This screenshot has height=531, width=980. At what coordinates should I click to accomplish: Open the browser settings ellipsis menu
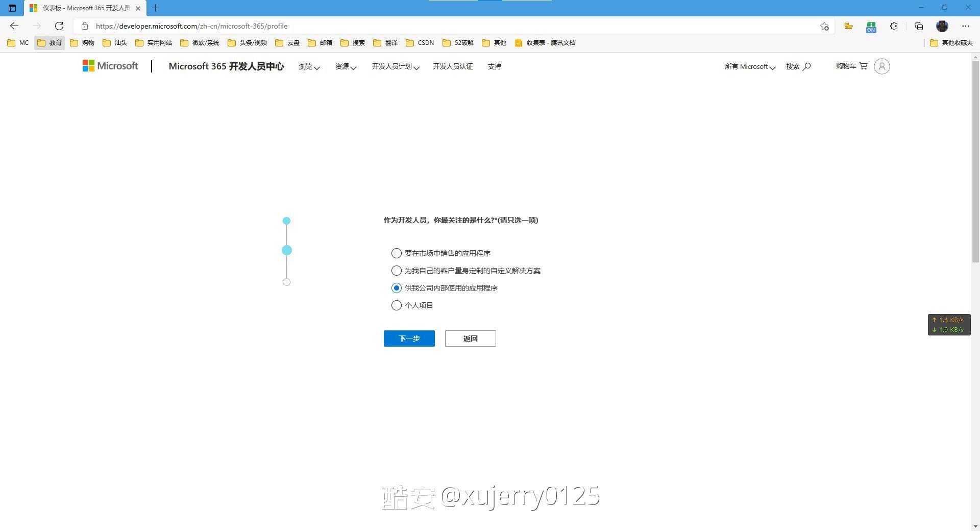[x=965, y=26]
